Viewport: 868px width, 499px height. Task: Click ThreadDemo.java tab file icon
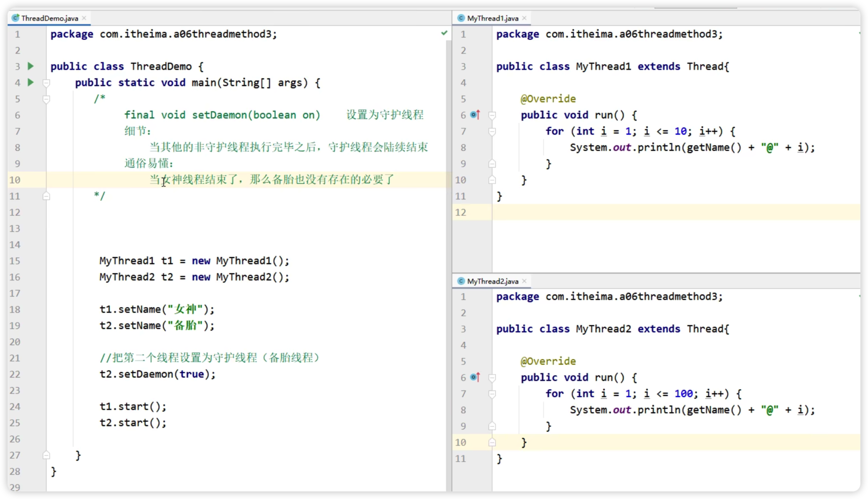[16, 18]
